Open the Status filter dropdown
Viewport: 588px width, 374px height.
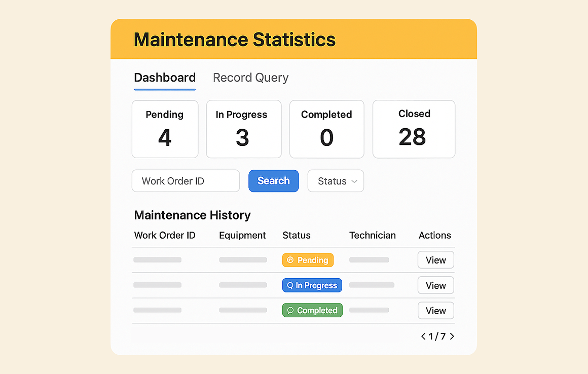pos(336,181)
